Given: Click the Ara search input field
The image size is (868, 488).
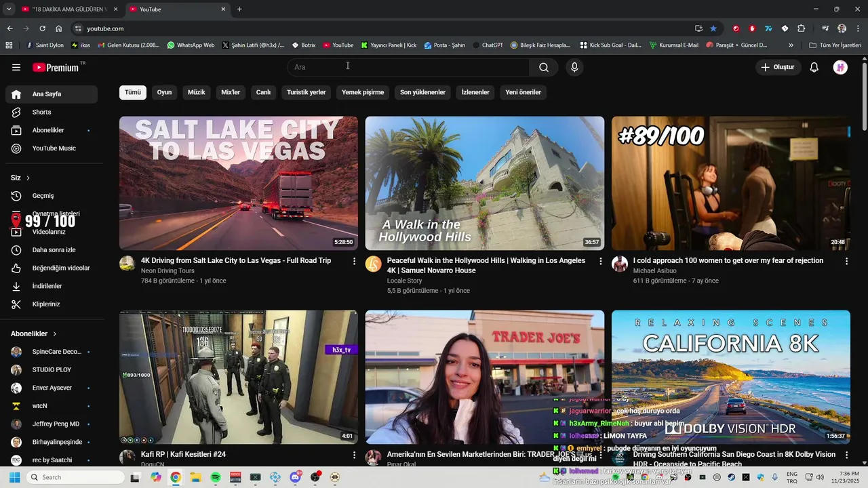Looking at the screenshot, I should tap(408, 67).
